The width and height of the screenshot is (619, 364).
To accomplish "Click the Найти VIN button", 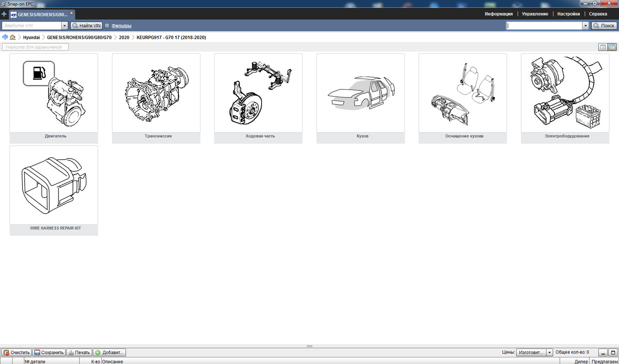I will 86,26.
